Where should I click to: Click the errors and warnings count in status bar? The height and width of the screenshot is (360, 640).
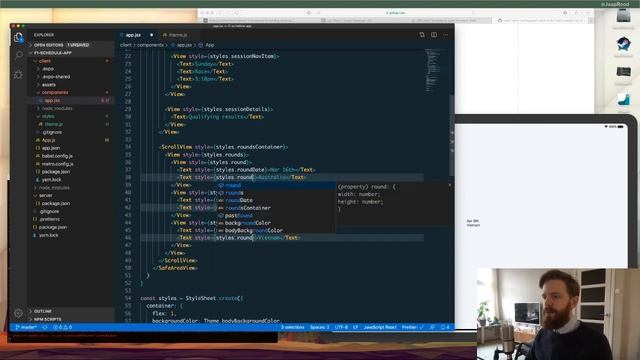point(62,327)
